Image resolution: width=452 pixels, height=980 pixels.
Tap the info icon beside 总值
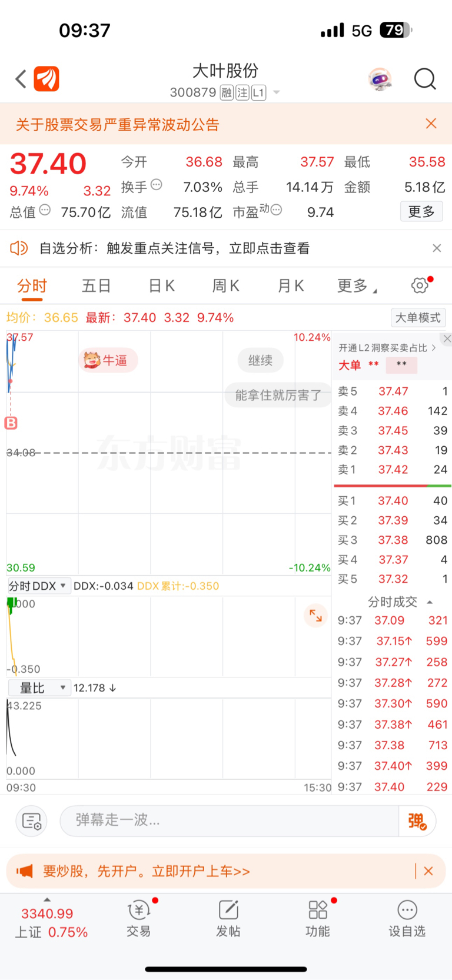coord(45,210)
